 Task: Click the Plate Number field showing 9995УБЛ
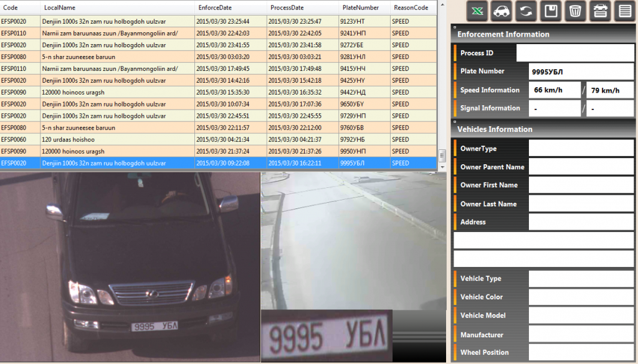(x=581, y=72)
